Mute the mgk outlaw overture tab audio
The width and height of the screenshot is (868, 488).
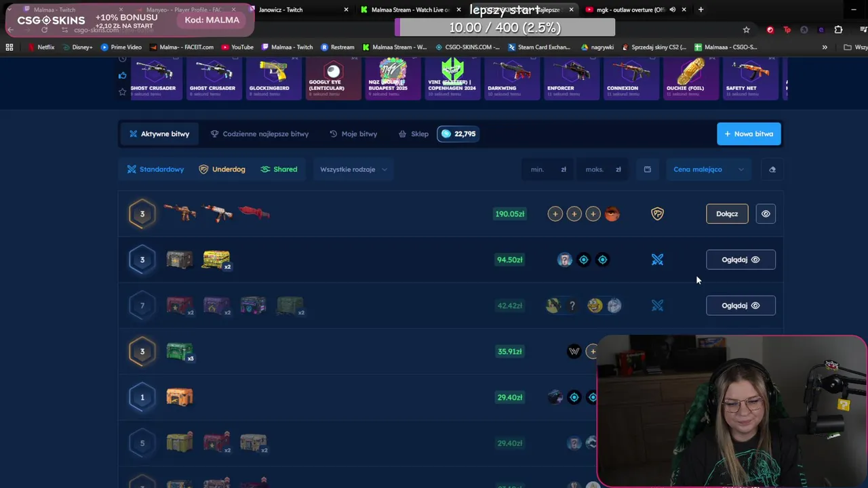coord(673,9)
